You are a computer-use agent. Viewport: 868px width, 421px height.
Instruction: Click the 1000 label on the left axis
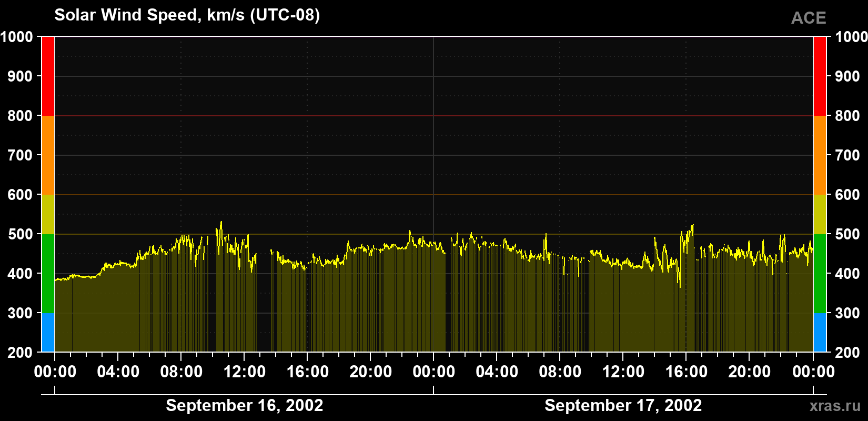tap(16, 37)
